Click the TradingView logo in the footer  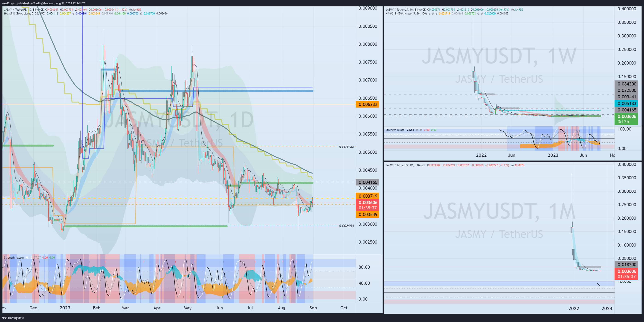click(x=13, y=318)
